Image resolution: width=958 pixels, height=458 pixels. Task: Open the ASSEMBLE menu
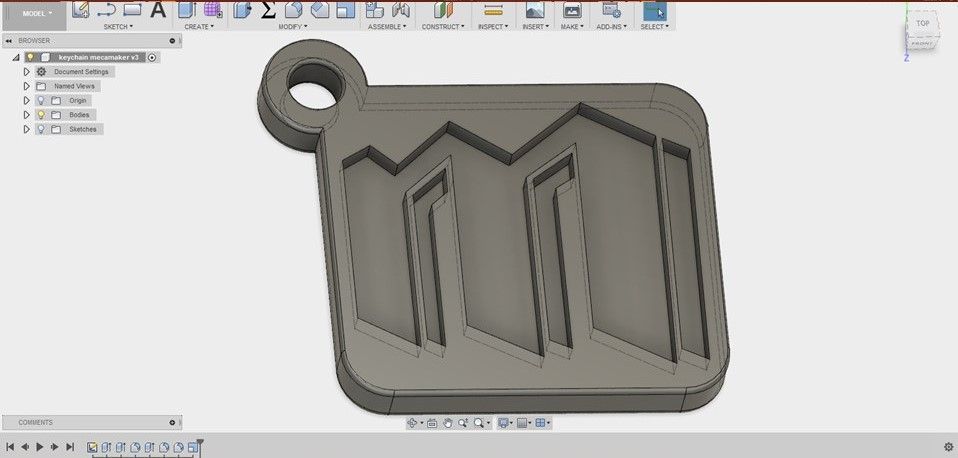tap(387, 27)
